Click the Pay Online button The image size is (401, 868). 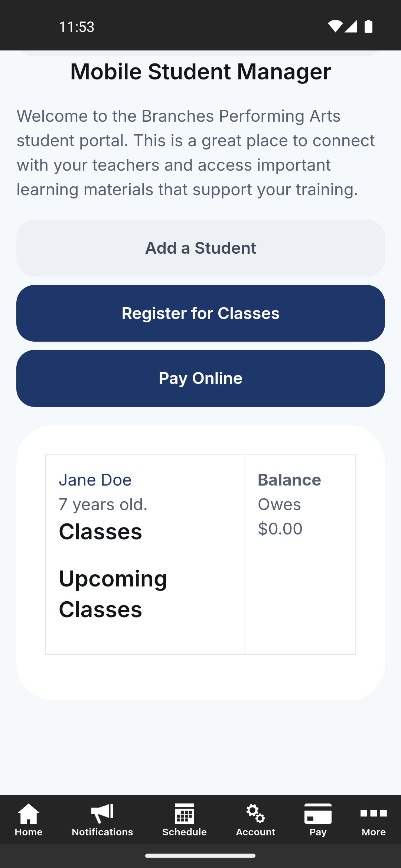click(x=200, y=378)
